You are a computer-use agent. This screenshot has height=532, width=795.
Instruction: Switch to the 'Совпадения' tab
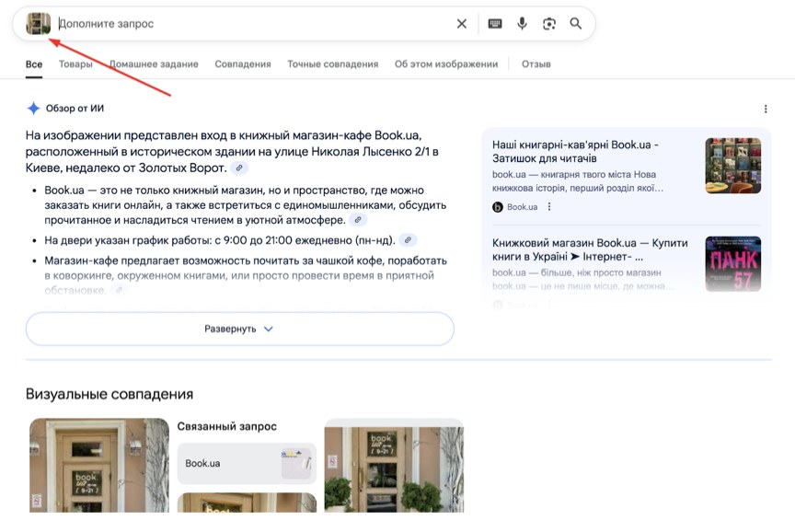[x=243, y=64]
